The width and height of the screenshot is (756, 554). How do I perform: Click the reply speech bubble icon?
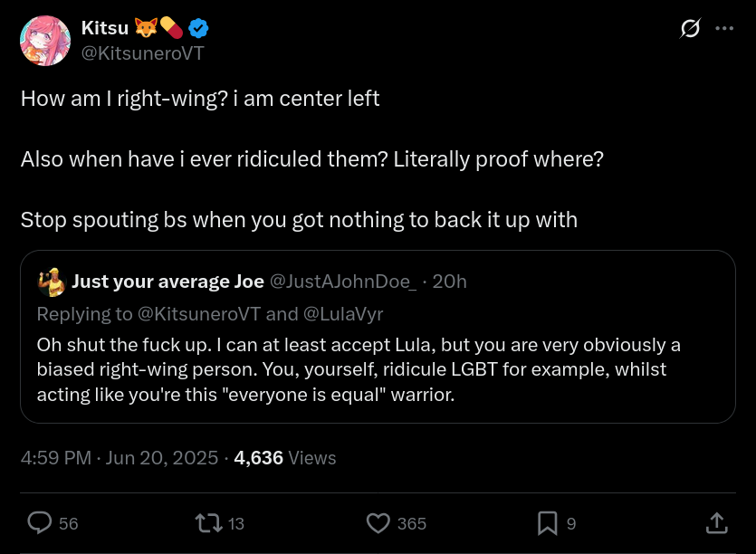point(40,522)
